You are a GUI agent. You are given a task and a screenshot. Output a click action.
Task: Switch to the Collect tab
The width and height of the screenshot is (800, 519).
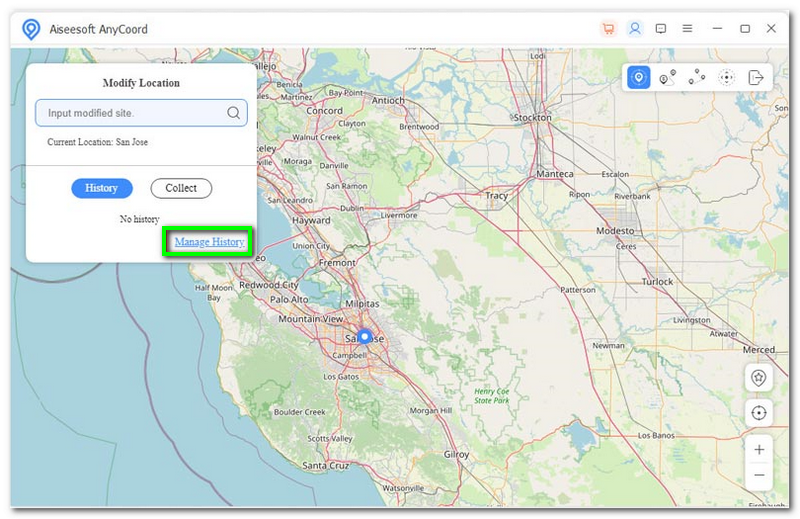pyautogui.click(x=181, y=188)
